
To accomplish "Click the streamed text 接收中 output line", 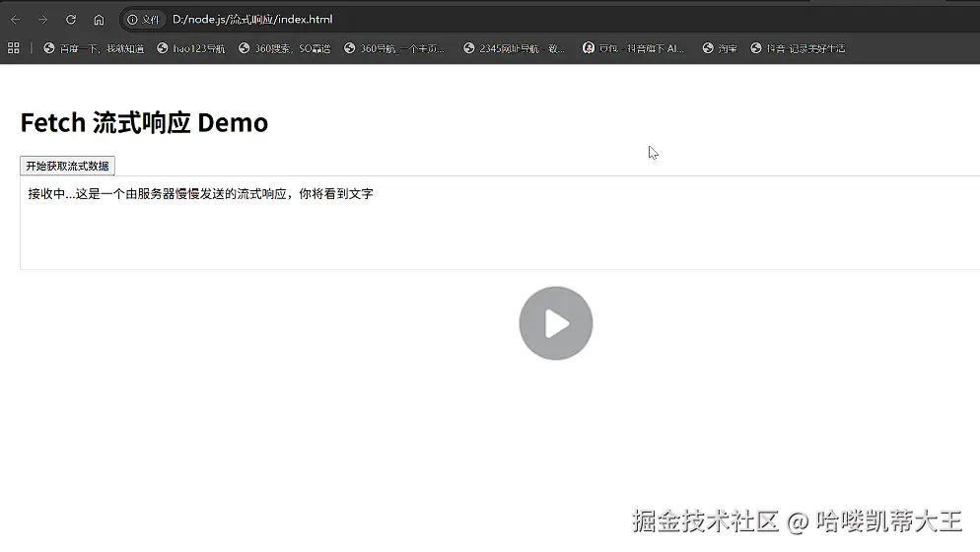I will pos(200,194).
